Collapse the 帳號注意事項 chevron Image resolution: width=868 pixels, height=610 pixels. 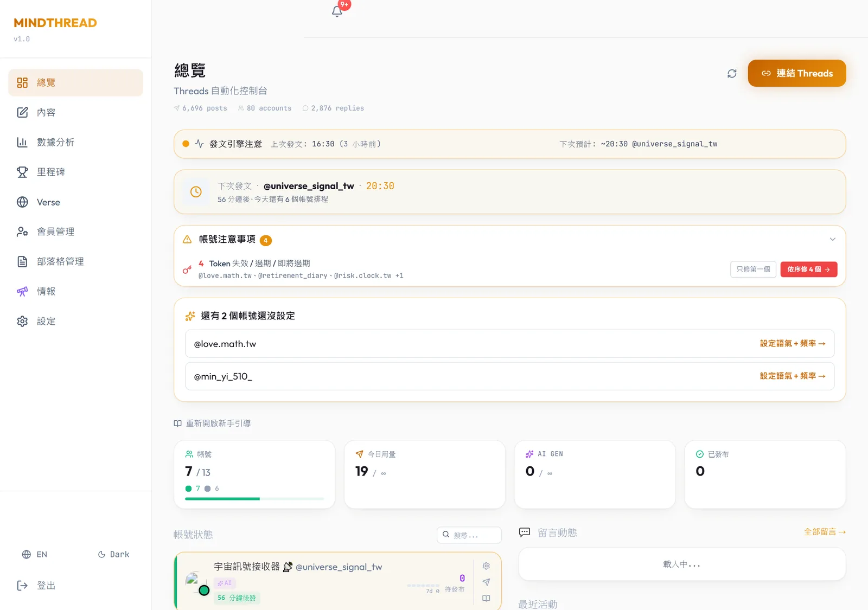click(833, 239)
